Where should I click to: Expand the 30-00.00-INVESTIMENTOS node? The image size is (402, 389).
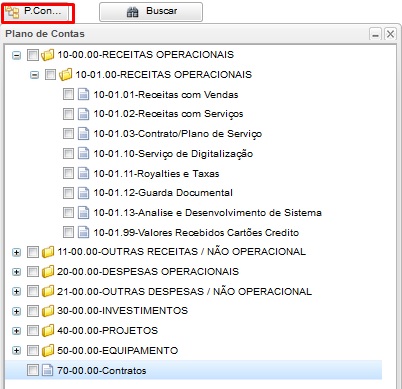16,311
